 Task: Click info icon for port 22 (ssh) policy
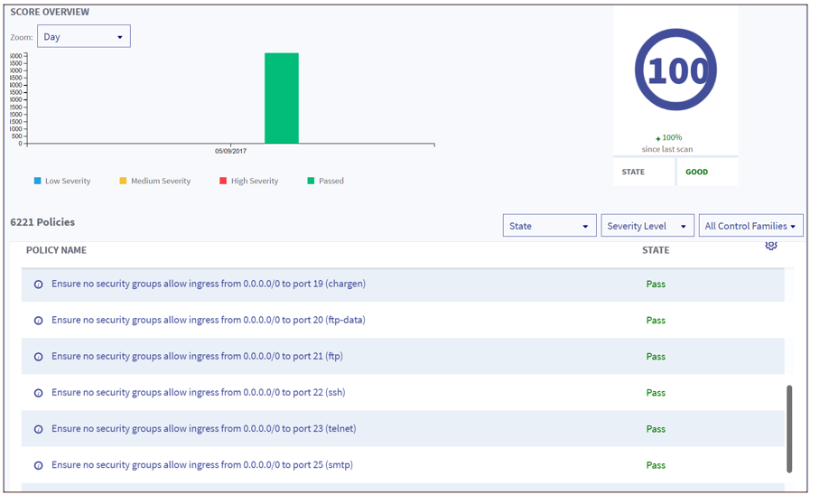38,393
